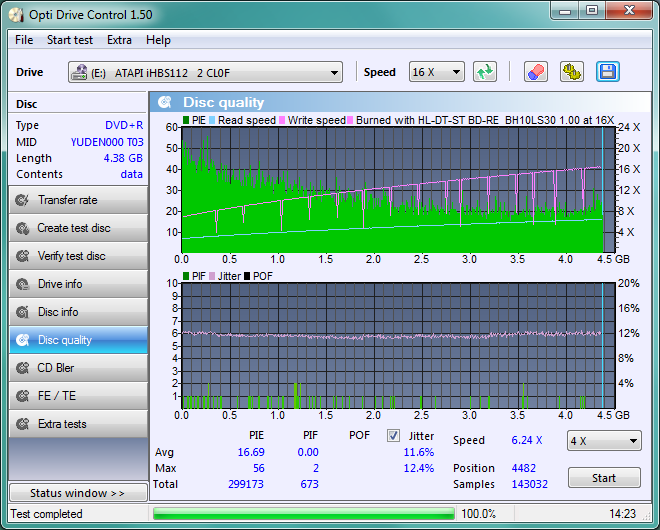The width and height of the screenshot is (660, 530).
Task: Click the PIE total value 299173
Action: pos(246,484)
